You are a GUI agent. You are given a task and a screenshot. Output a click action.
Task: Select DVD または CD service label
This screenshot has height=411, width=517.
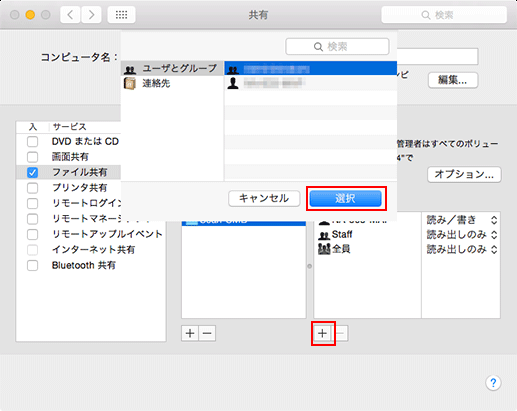pos(85,141)
